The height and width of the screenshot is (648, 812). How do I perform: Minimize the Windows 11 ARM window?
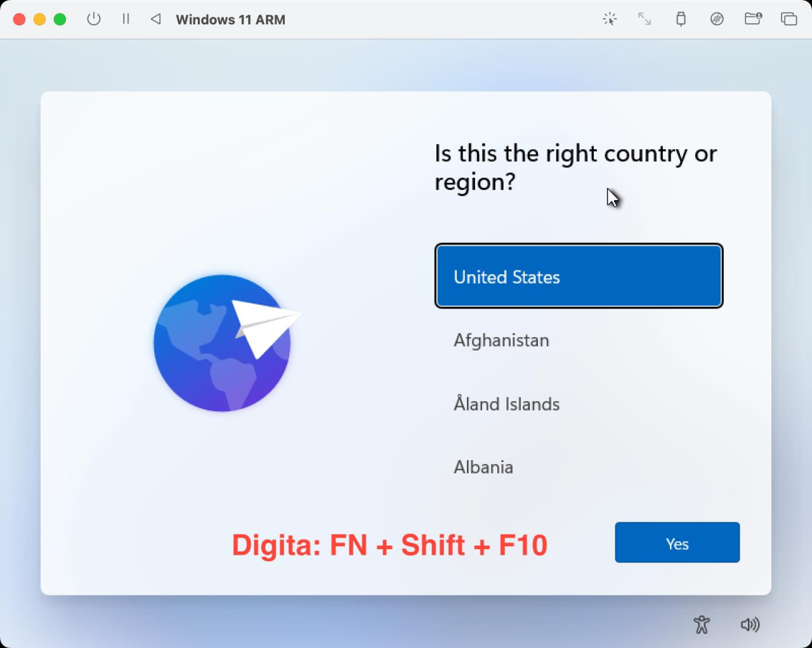coord(39,19)
